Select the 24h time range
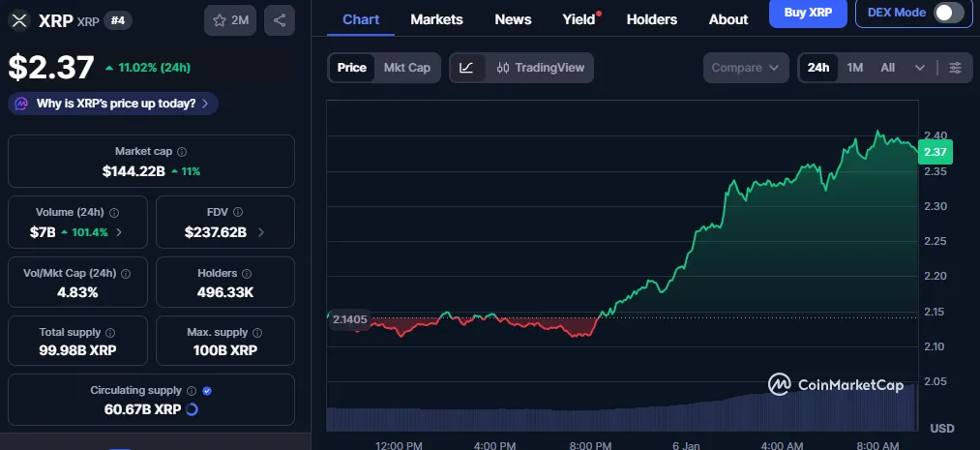Screen dimensions: 980x450 [818, 68]
